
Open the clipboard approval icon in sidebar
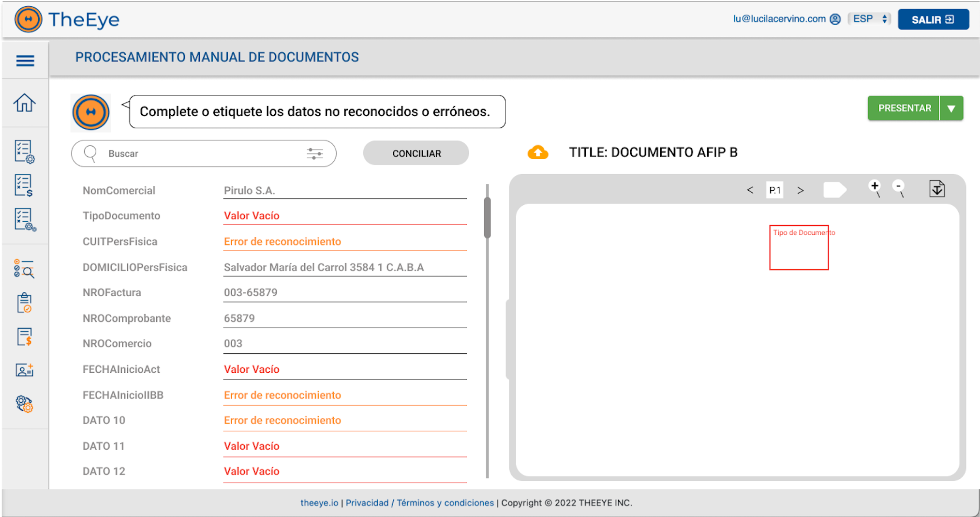click(x=24, y=303)
